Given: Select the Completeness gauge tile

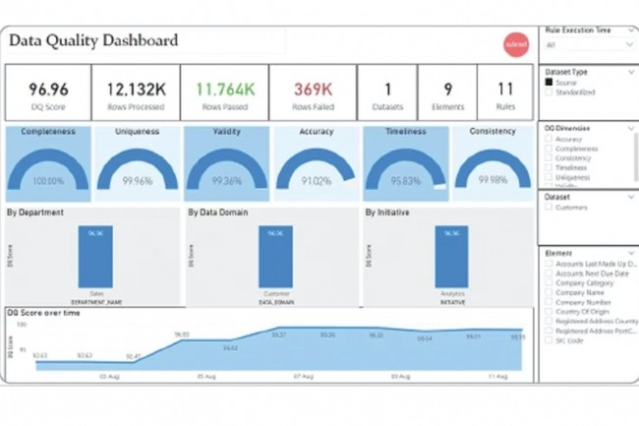Looking at the screenshot, I should [48, 164].
